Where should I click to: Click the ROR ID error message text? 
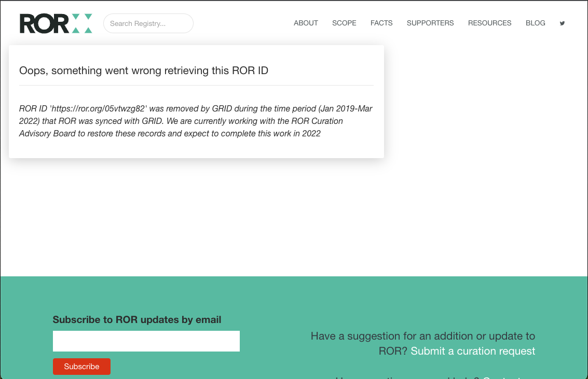[196, 121]
